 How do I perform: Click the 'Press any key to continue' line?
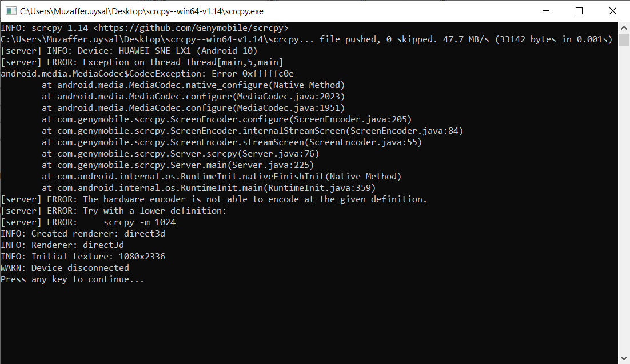click(71, 279)
